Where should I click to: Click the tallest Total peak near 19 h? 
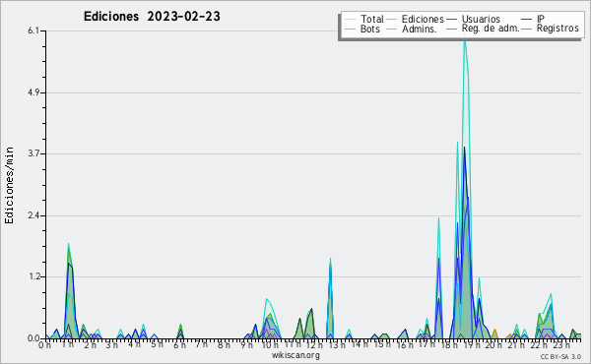(x=465, y=41)
